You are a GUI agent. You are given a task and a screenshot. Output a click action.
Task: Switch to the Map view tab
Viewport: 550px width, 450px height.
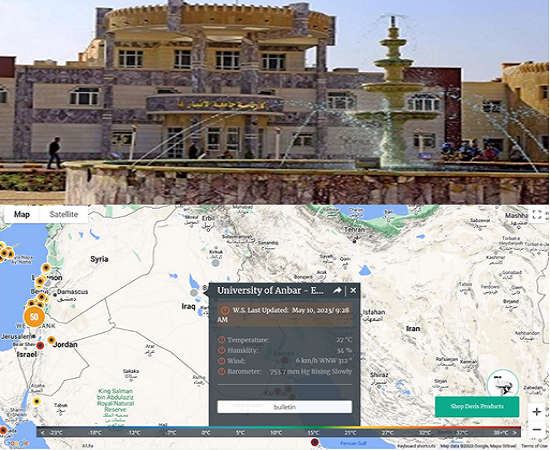tap(22, 214)
